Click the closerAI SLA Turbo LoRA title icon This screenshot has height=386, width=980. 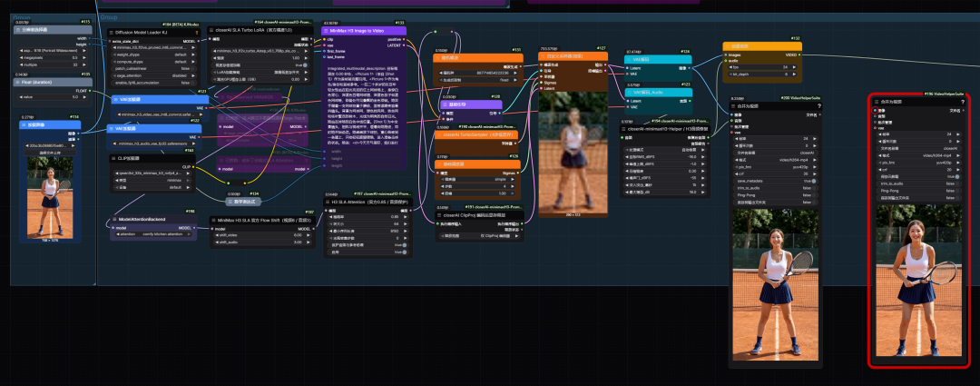211,29
